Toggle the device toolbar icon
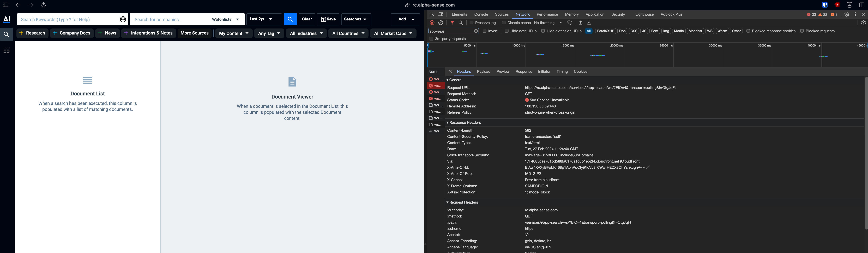This screenshot has height=253, width=868. point(441,15)
